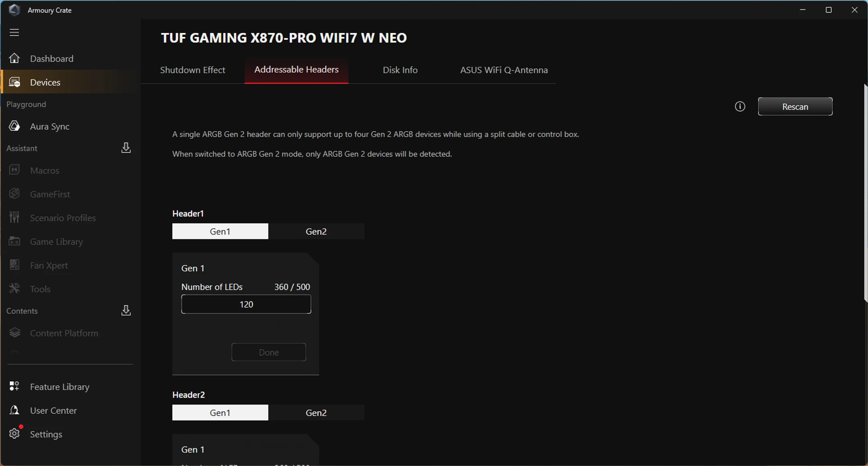Viewport: 868px width, 466px height.
Task: Click the Aura Sync icon
Action: (14, 126)
